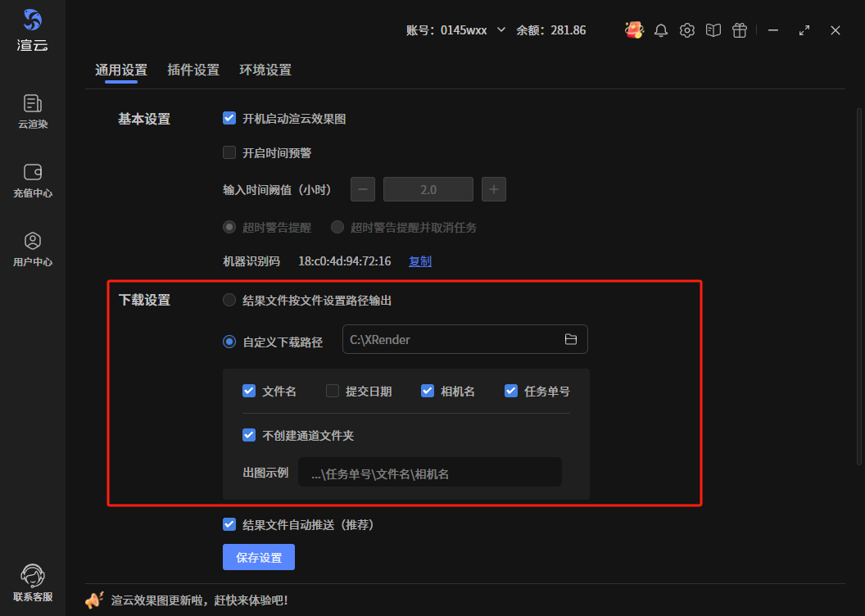Image resolution: width=865 pixels, height=616 pixels.
Task: Click the settings gear icon in header
Action: click(x=687, y=30)
